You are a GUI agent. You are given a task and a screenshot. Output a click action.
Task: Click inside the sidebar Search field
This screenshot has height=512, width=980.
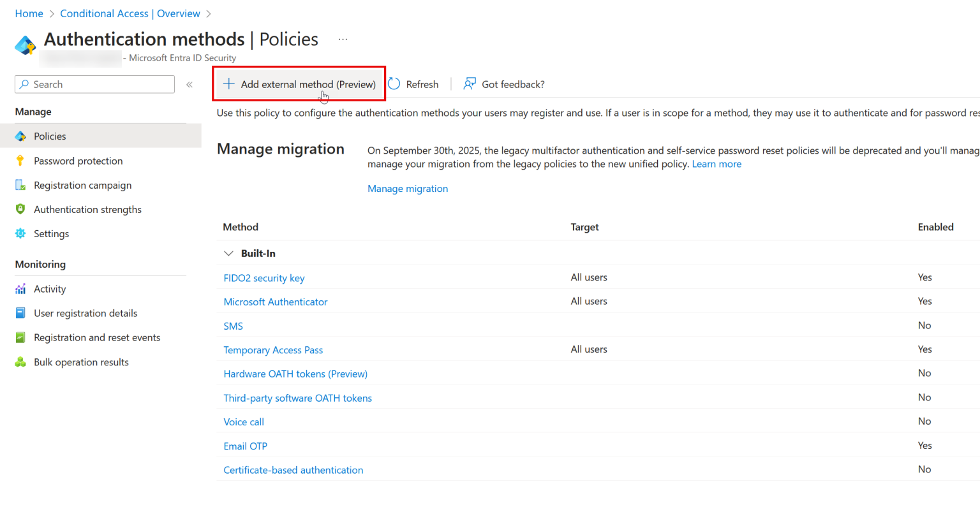coord(94,84)
